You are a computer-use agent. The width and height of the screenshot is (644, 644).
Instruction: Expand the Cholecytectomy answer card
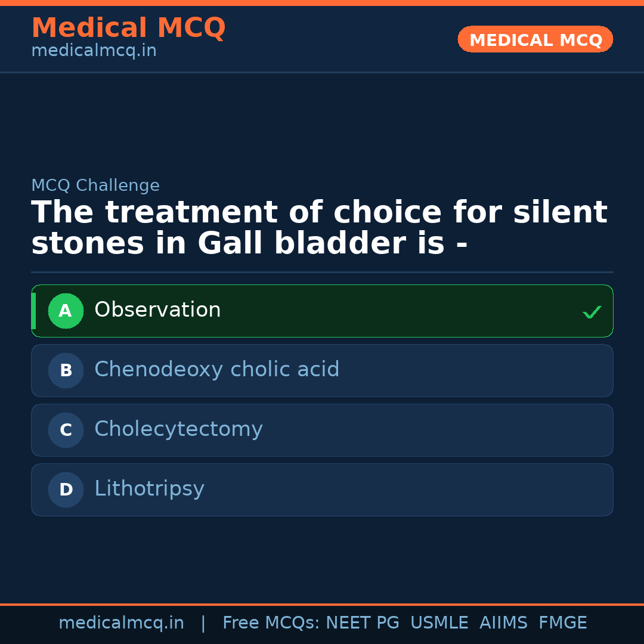click(322, 430)
